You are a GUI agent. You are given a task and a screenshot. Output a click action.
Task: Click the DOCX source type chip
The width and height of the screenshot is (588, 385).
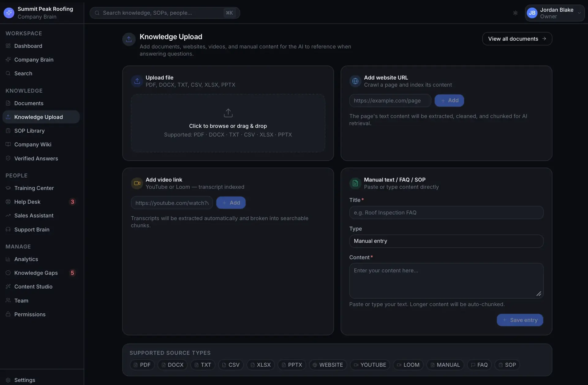[172, 365]
